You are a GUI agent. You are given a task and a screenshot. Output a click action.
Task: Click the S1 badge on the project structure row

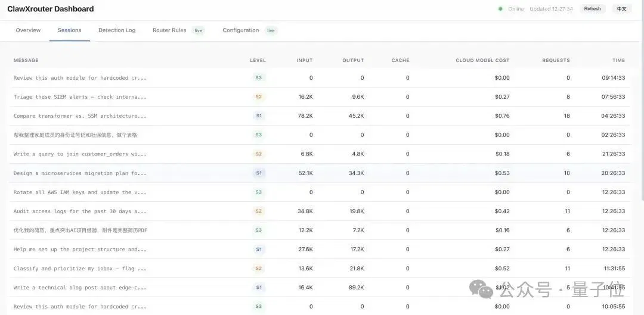[x=258, y=249]
